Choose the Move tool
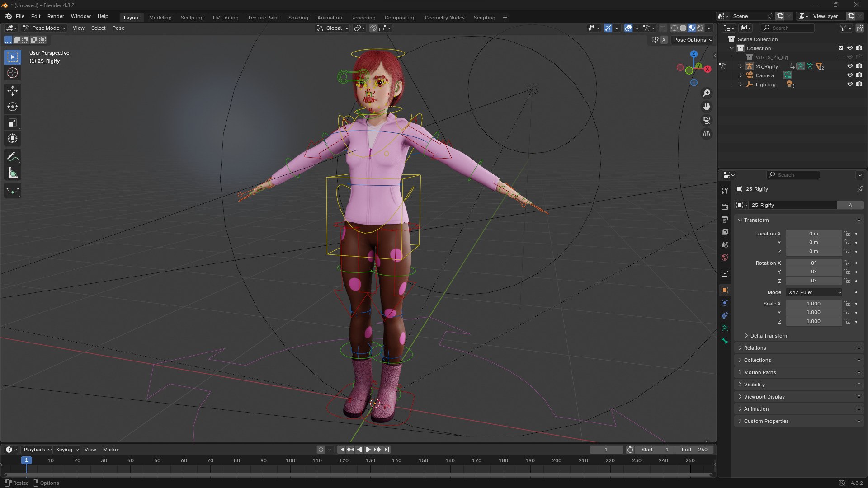Viewport: 868px width, 488px height. pyautogui.click(x=13, y=91)
